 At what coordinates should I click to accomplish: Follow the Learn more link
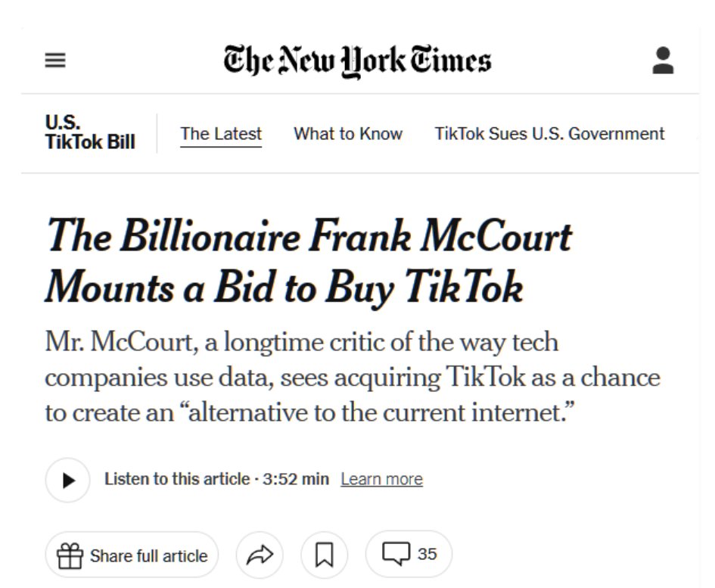381,480
